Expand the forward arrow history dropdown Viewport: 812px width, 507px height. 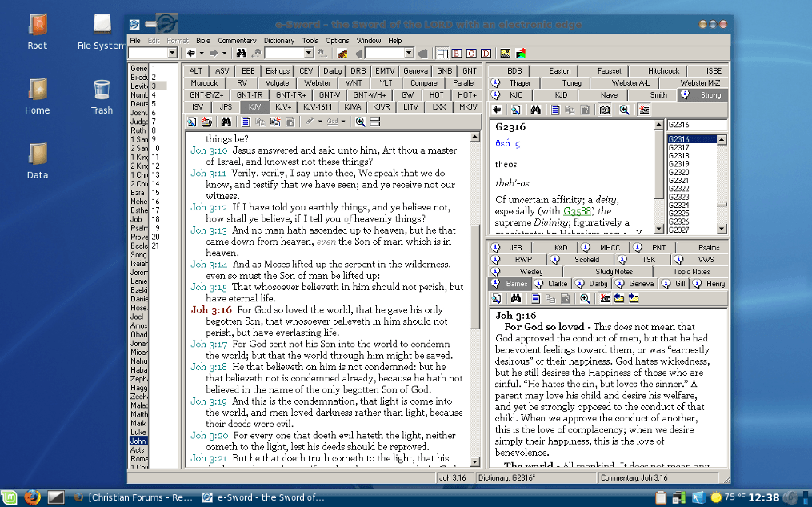(x=224, y=53)
